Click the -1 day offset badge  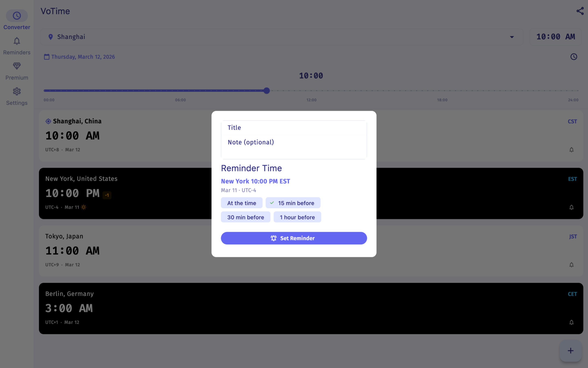107,195
